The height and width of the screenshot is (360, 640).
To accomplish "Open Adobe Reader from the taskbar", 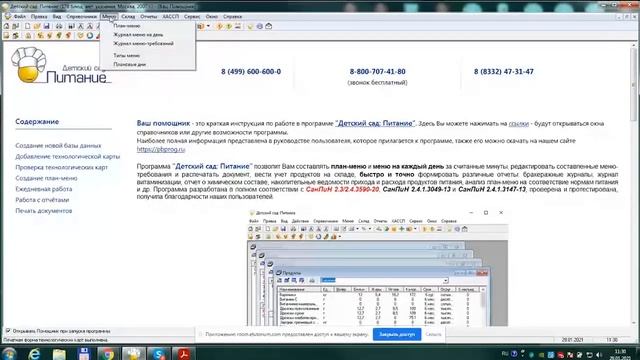I will pos(183,353).
